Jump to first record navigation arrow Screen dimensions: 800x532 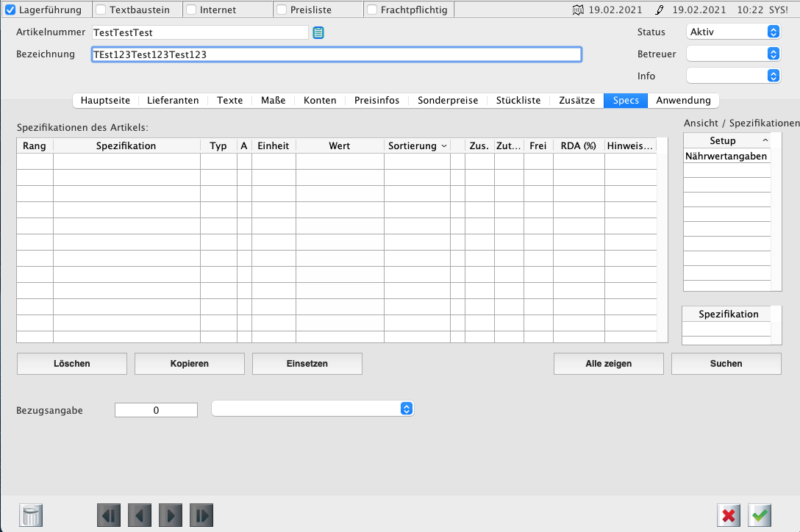pos(109,515)
